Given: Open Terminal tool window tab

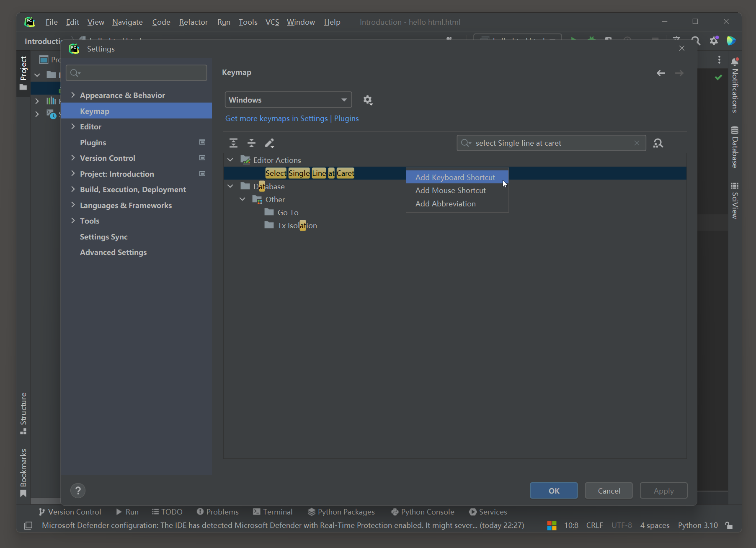Looking at the screenshot, I should pos(273,512).
